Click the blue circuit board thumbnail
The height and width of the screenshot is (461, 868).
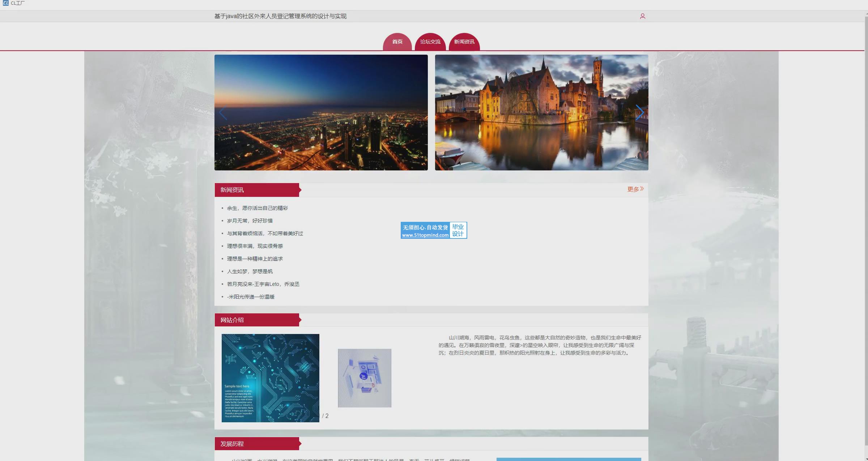(270, 378)
